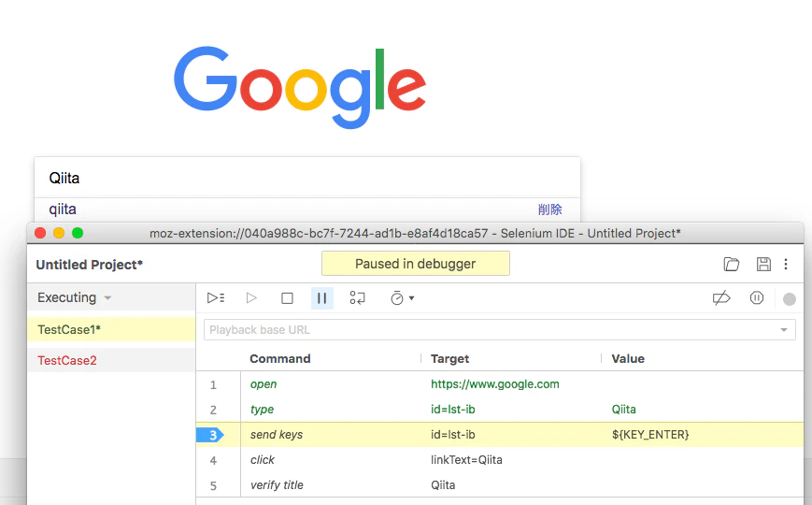Click Step over current command icon
The width and height of the screenshot is (812, 505).
click(357, 298)
